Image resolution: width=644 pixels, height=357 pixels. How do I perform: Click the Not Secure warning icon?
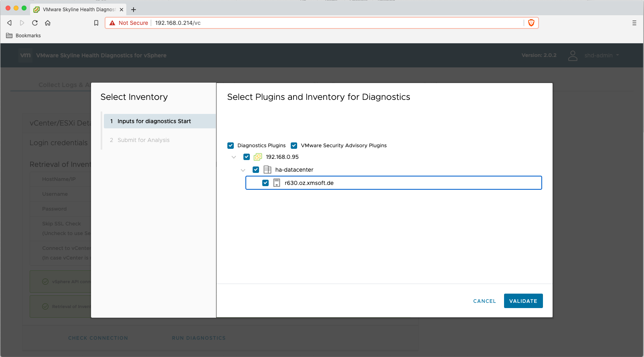pyautogui.click(x=112, y=23)
